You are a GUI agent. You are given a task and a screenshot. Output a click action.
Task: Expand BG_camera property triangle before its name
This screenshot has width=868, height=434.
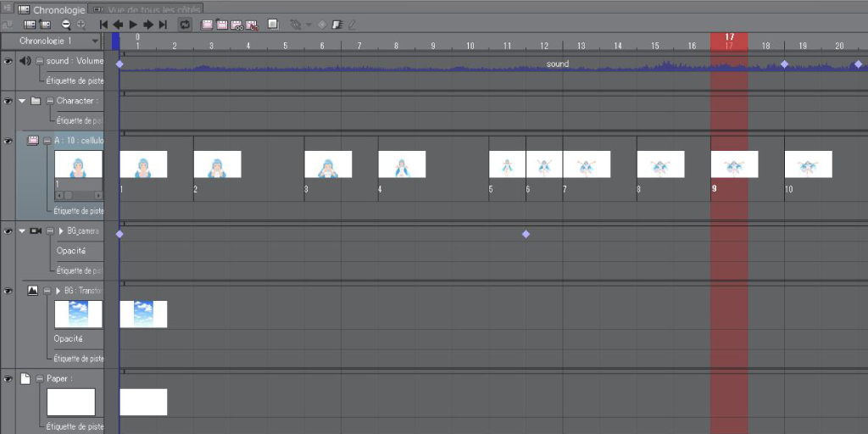(60, 231)
